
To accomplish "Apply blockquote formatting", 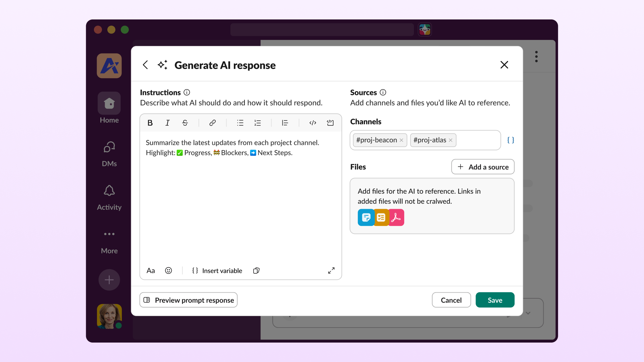I will click(x=285, y=123).
